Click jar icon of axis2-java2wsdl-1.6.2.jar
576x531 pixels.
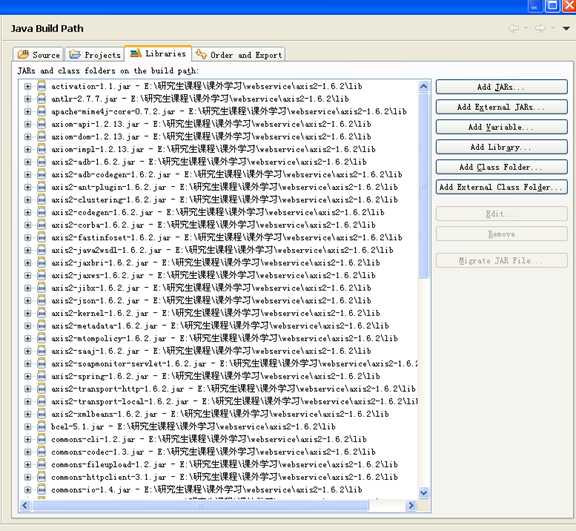pyautogui.click(x=42, y=250)
